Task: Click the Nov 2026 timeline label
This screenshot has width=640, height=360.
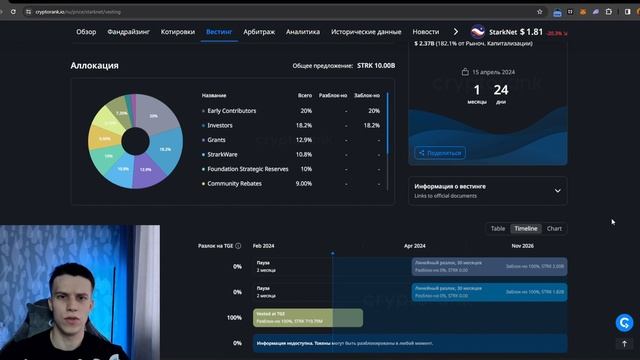Action: (522, 246)
